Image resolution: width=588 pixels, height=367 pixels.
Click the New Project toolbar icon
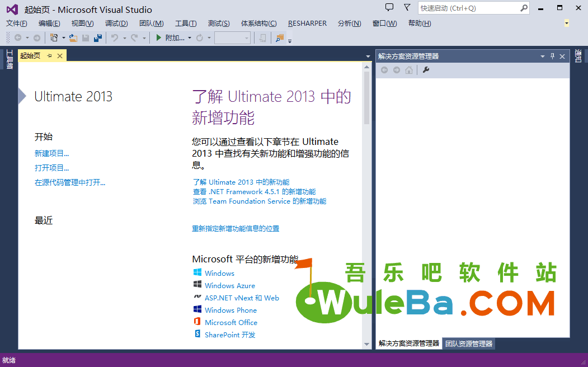point(54,37)
